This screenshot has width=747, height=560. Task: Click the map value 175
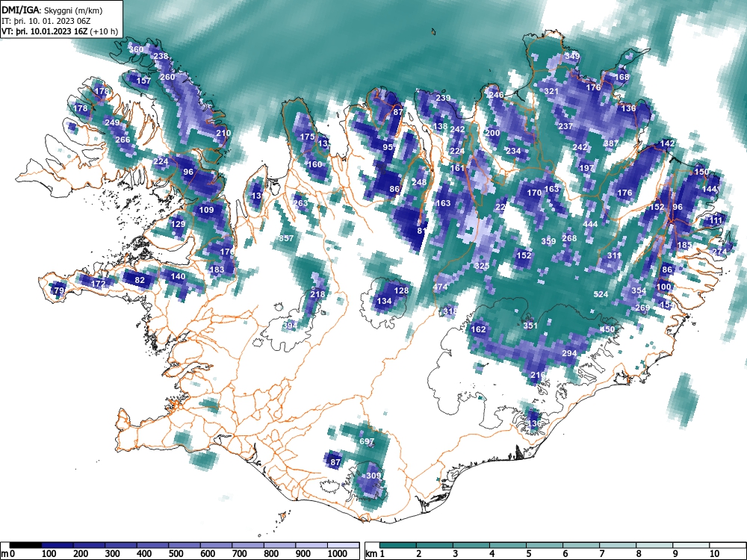click(x=307, y=137)
